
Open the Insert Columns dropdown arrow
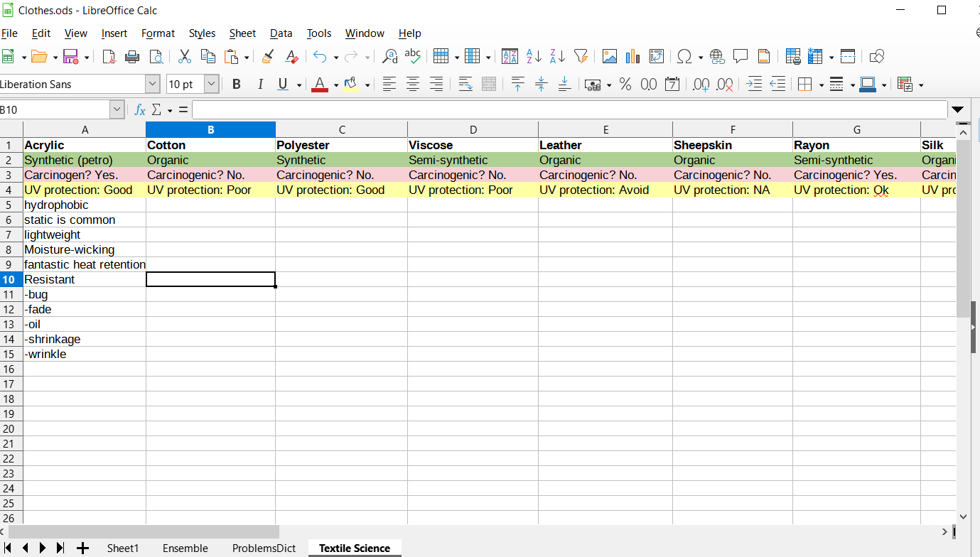point(488,57)
